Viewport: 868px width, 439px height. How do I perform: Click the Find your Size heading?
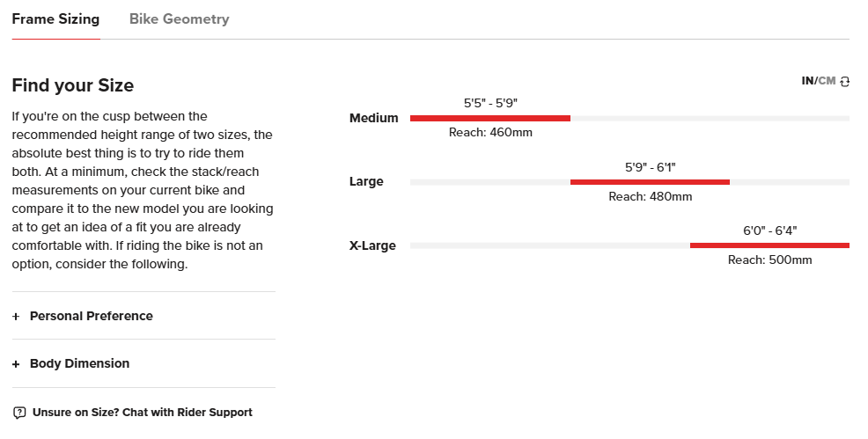pyautogui.click(x=72, y=85)
